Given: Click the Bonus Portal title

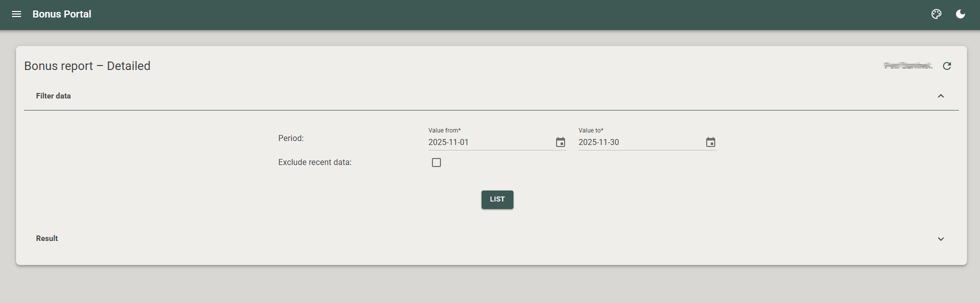Looking at the screenshot, I should [x=62, y=14].
